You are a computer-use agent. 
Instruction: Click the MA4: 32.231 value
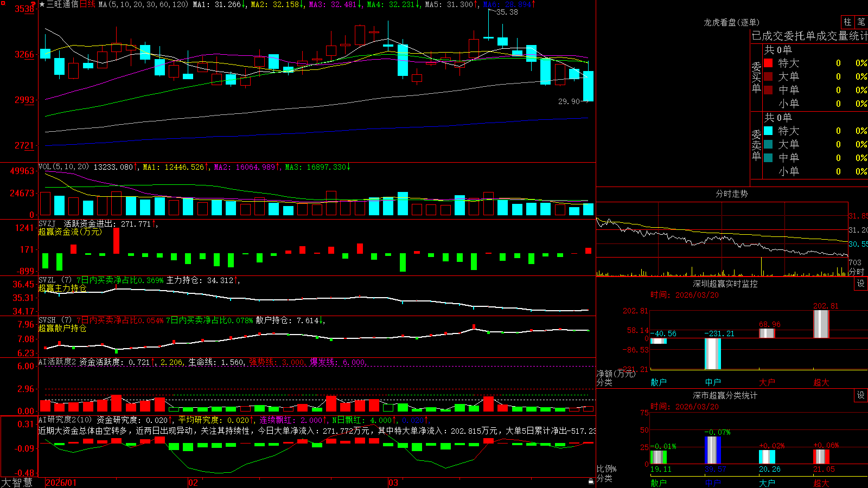[393, 4]
